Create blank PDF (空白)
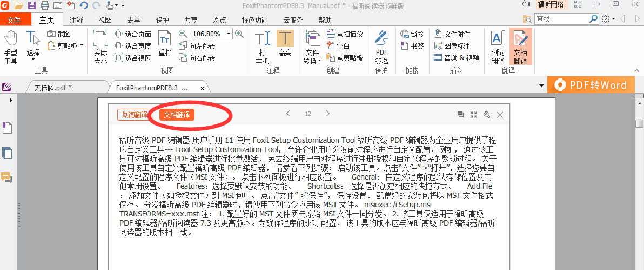Screen dimensions: 644x270 tap(338, 46)
